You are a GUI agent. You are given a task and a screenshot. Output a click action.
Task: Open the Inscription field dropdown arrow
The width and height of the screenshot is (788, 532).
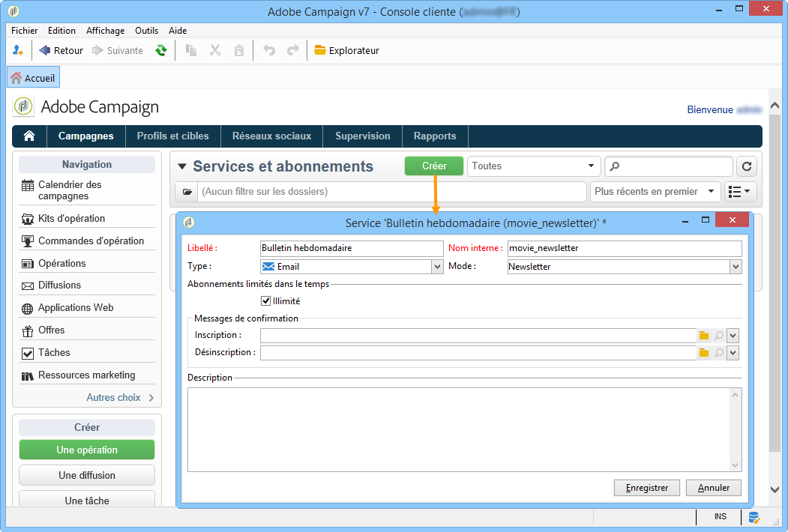click(x=733, y=336)
